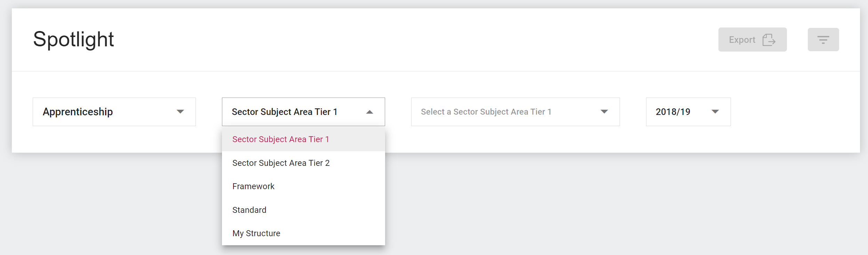Choose My Structure from the dropdown list
This screenshot has width=868, height=255.
tap(256, 233)
